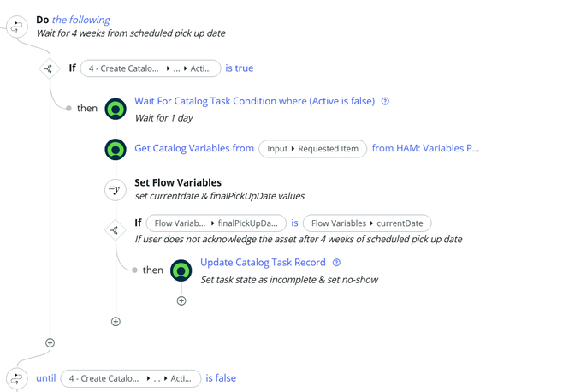Select the Flow Variables currentDate data pill

pyautogui.click(x=367, y=223)
